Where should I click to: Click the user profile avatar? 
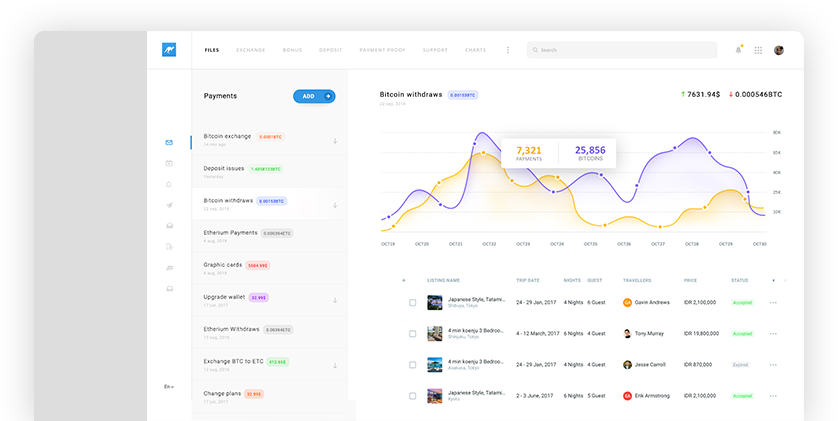(x=779, y=50)
